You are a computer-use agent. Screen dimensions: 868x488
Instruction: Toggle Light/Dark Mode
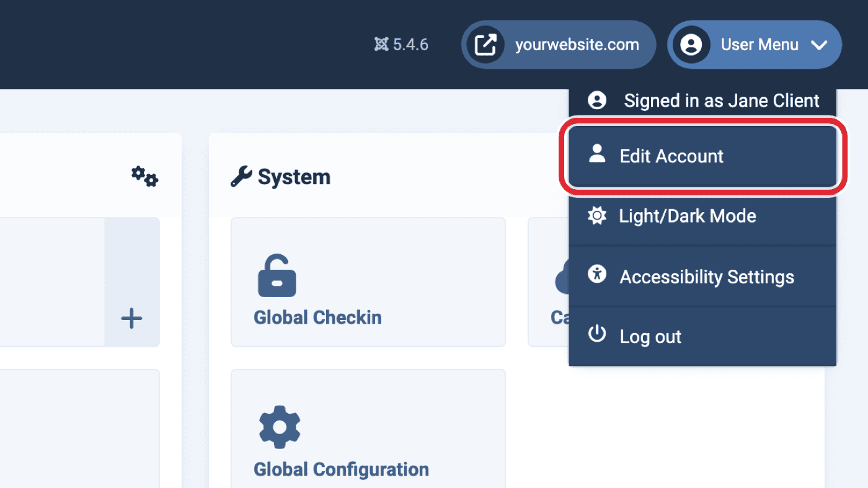[702, 216]
